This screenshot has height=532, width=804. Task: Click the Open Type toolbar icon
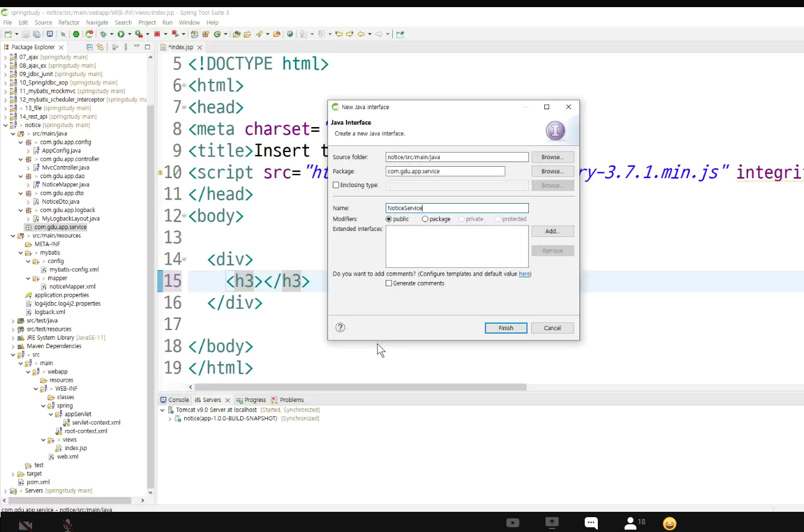[x=237, y=34]
